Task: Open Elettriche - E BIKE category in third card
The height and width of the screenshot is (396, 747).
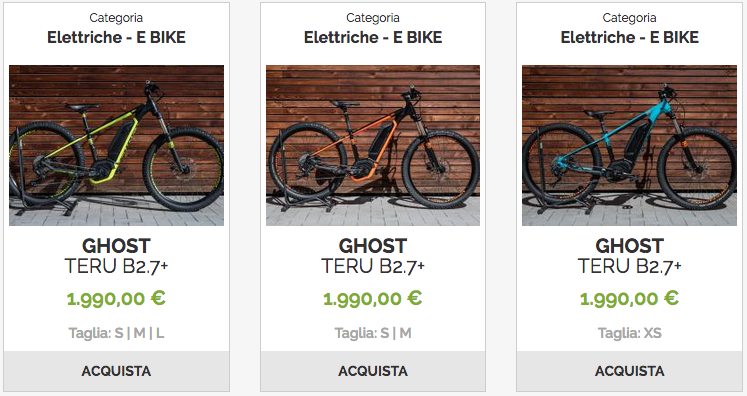Action: (629, 37)
